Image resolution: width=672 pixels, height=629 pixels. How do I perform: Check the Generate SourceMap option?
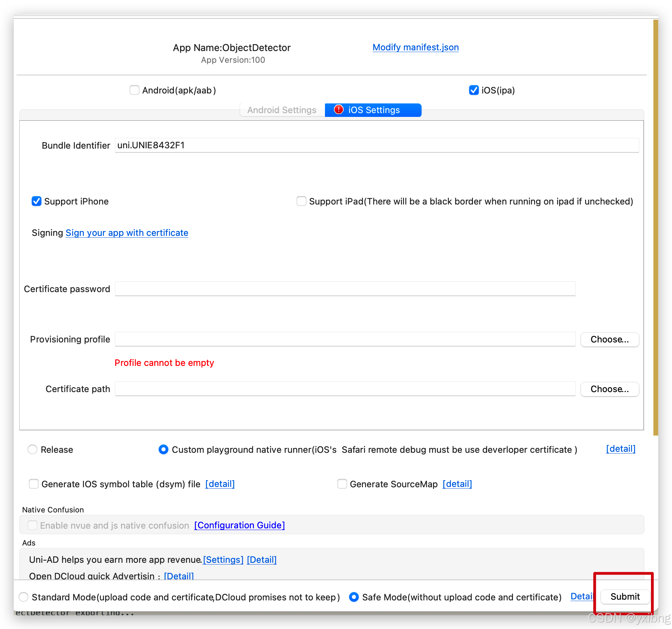pos(342,484)
